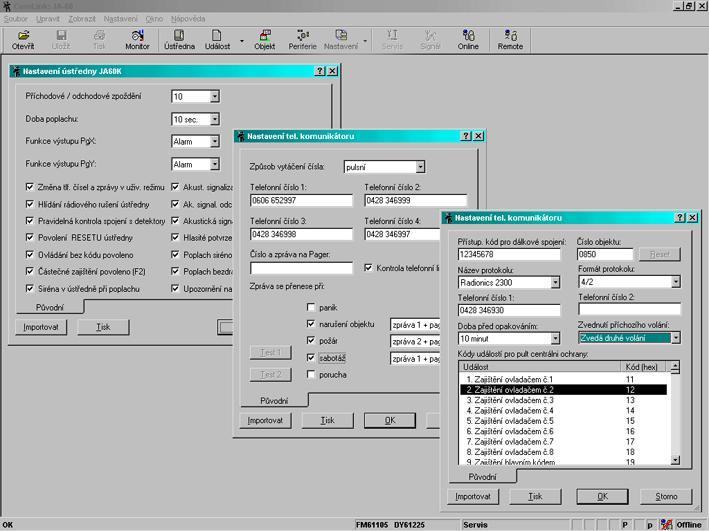Toggle the narušení objektu checkbox

[311, 324]
